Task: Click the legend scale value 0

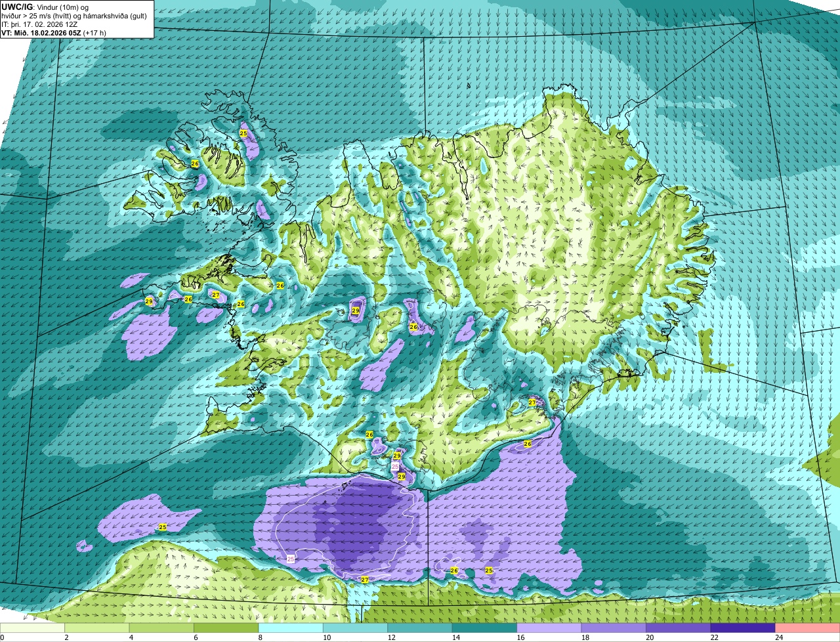Action: 3,637
